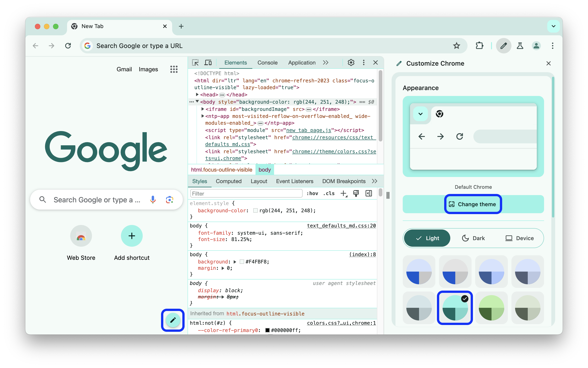
Task: Click the DOM breakpoints more tabs arrow
Action: click(374, 182)
